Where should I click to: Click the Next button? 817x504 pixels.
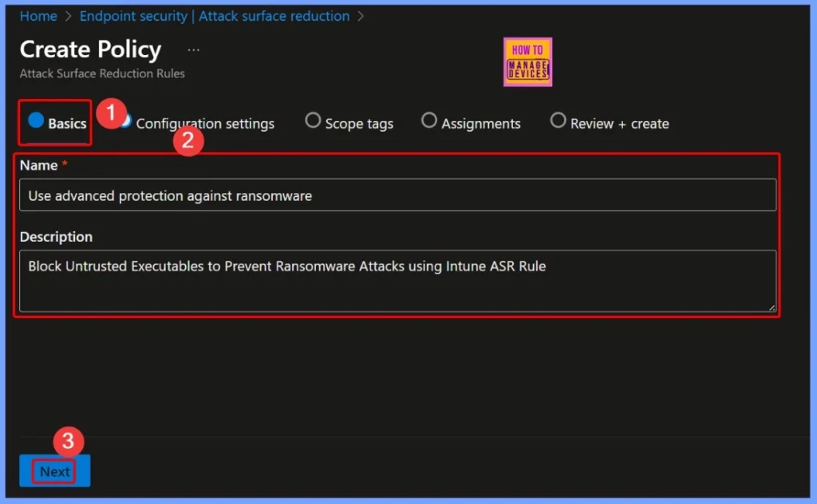click(x=53, y=471)
